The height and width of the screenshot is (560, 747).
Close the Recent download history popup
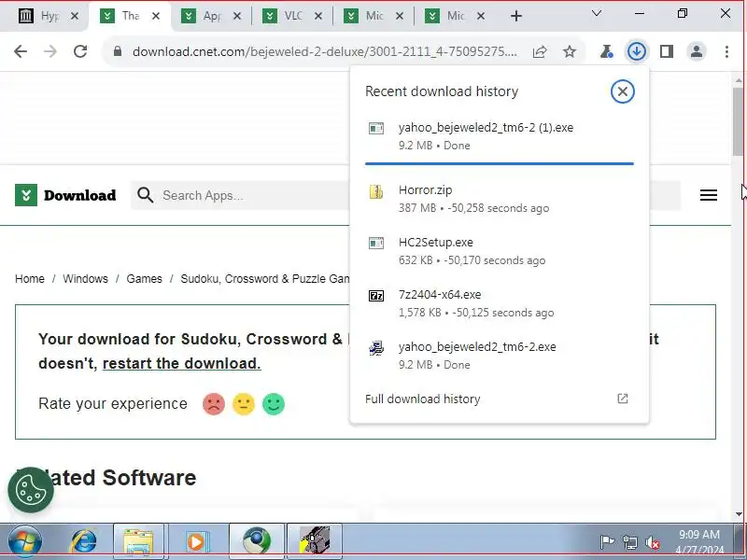[x=622, y=91]
